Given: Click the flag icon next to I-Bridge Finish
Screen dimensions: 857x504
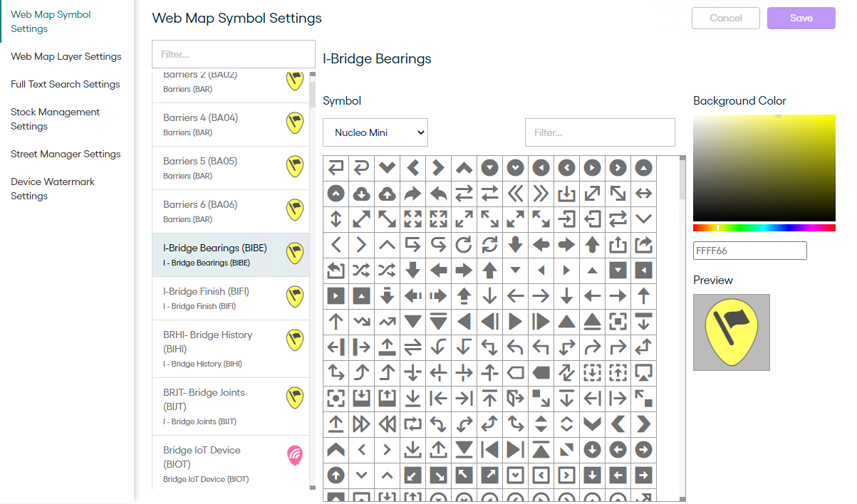Looking at the screenshot, I should pyautogui.click(x=294, y=296).
